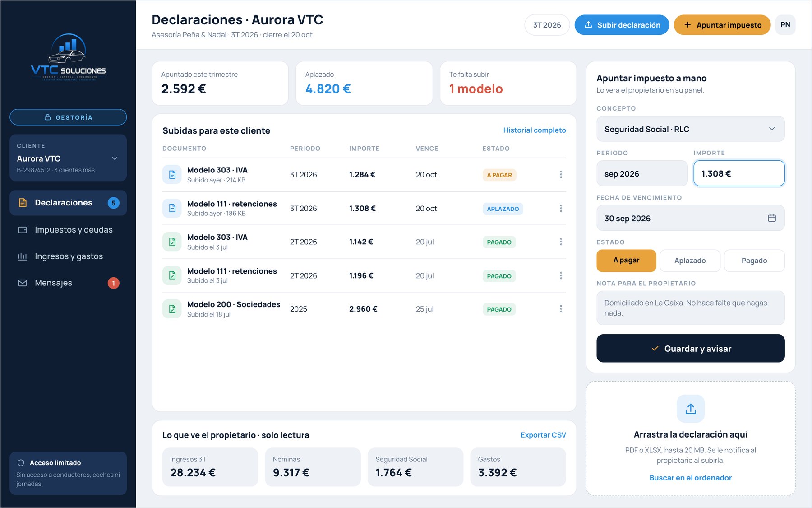Open kebab menu for Modelo 303 3T 2026
This screenshot has height=508, width=812.
(561, 174)
